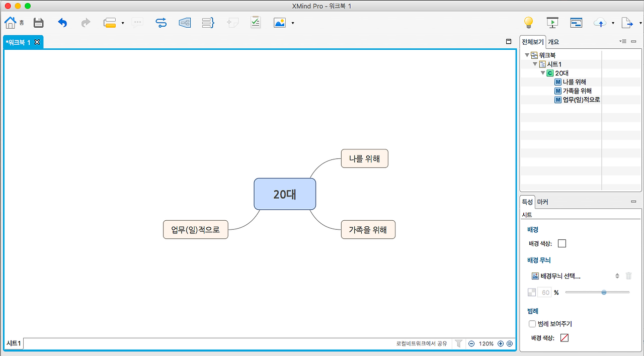Enable the 범례 보여주기 checkbox
The height and width of the screenshot is (356, 644).
(532, 324)
